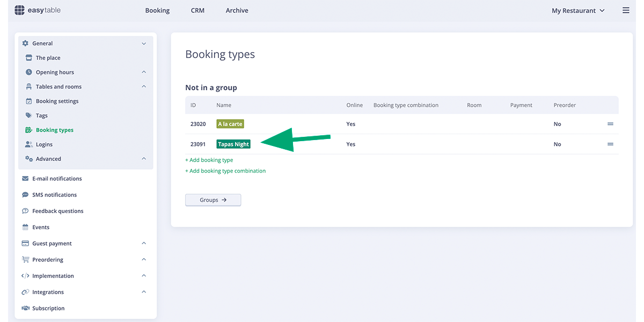
Task: Click the row options icon for Tapas Night
Action: coord(610,144)
